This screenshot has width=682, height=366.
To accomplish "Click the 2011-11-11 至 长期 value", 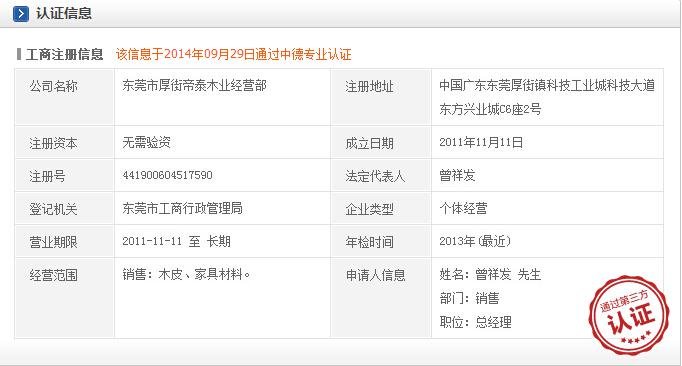I will pyautogui.click(x=176, y=241).
